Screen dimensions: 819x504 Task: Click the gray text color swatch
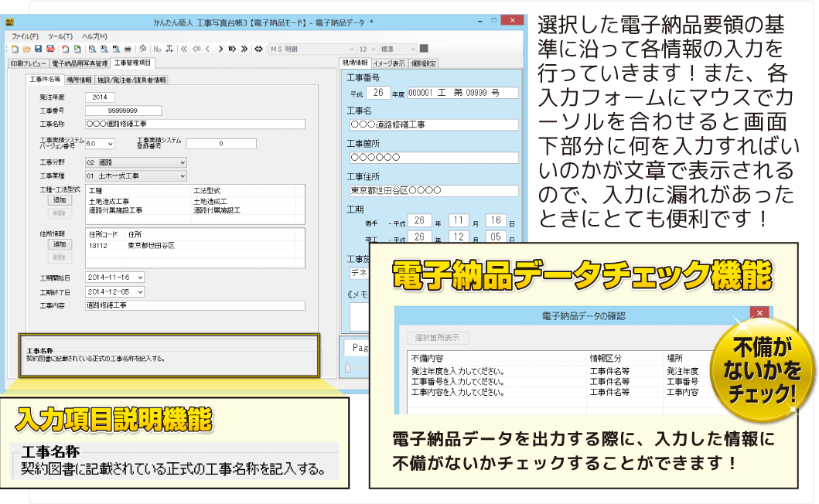(424, 49)
